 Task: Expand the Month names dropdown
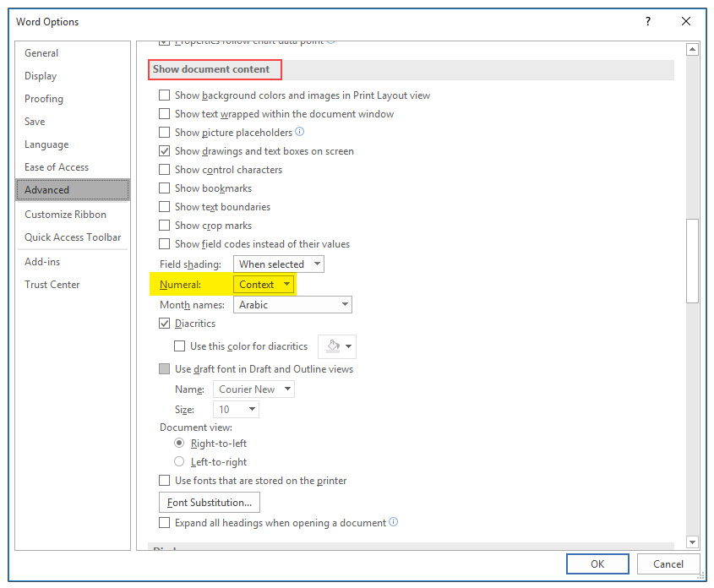click(292, 304)
